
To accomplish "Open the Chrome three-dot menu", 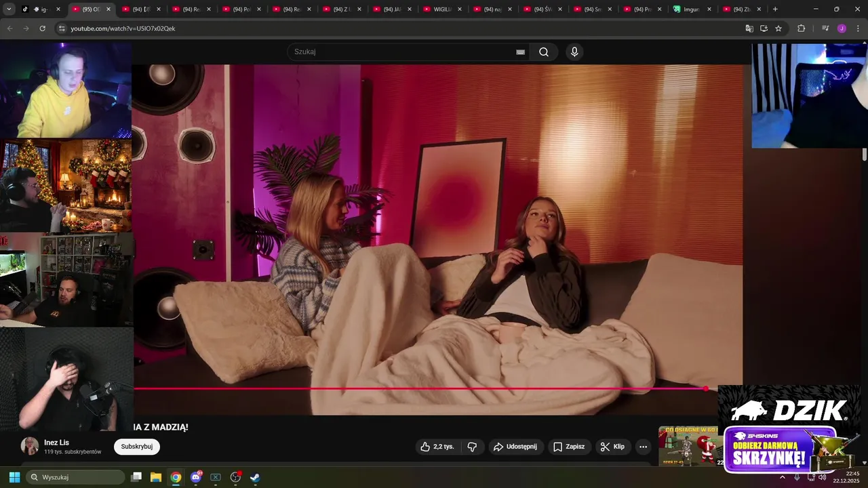I will pyautogui.click(x=859, y=28).
